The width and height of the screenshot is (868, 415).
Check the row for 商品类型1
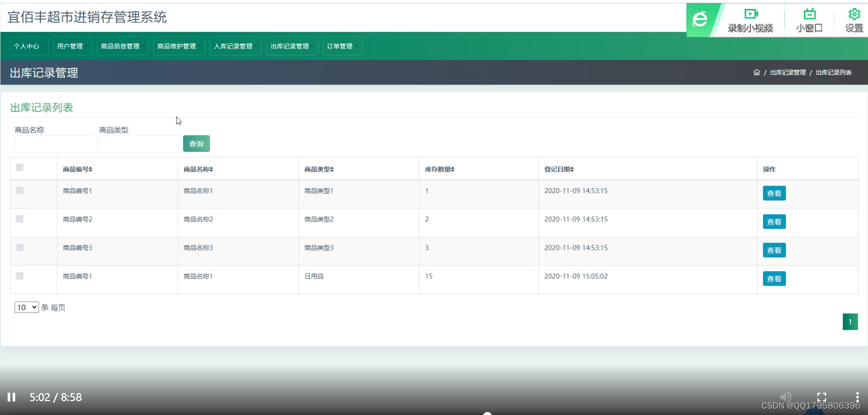(x=20, y=191)
